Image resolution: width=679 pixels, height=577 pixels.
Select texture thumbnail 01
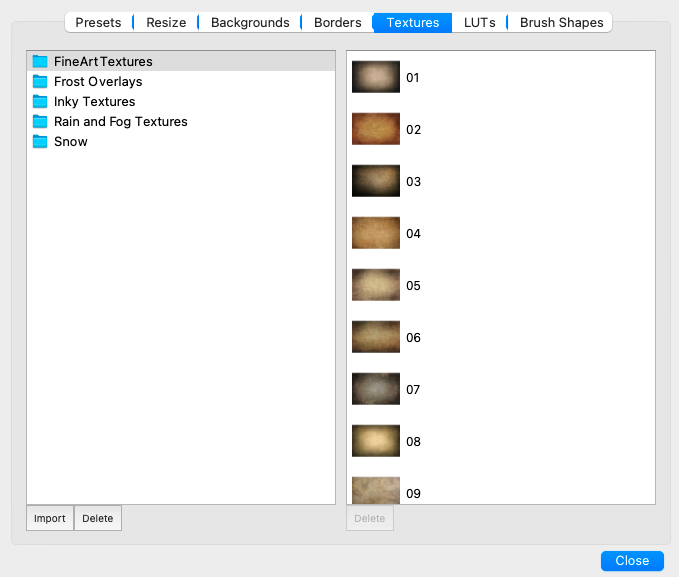[x=376, y=77]
